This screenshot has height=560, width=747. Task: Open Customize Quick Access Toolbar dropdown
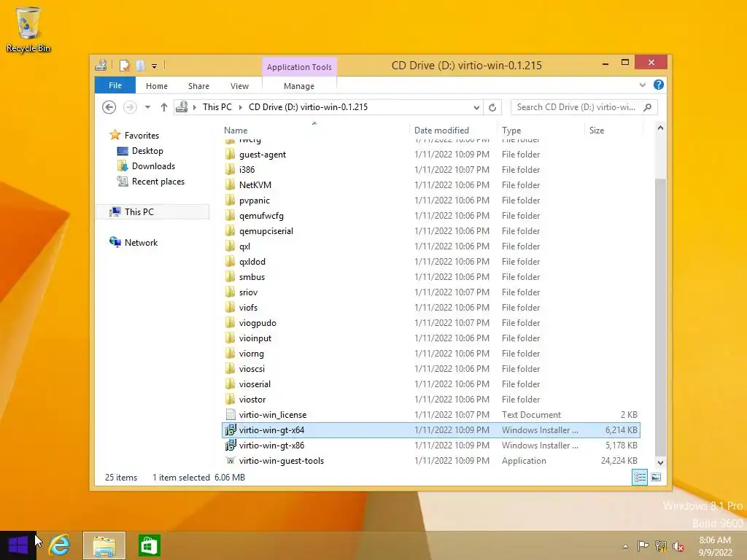click(155, 66)
